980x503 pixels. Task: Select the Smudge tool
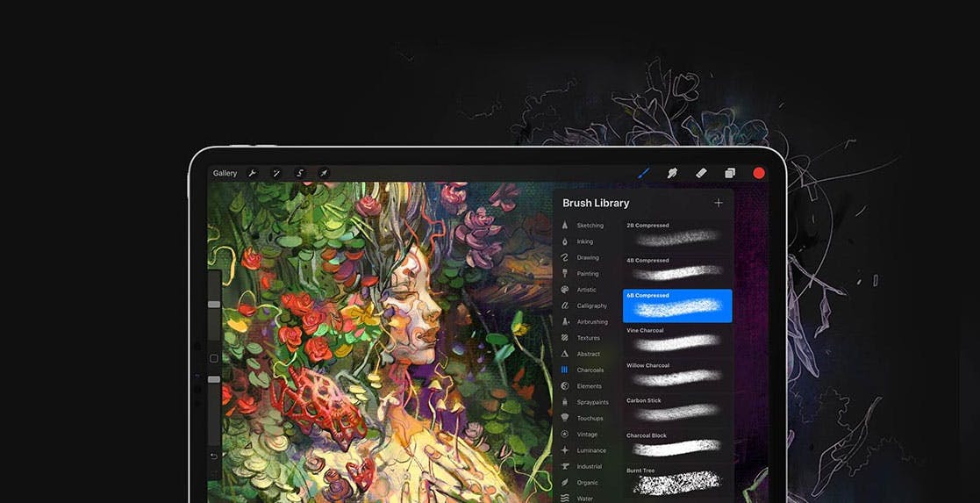tap(673, 173)
